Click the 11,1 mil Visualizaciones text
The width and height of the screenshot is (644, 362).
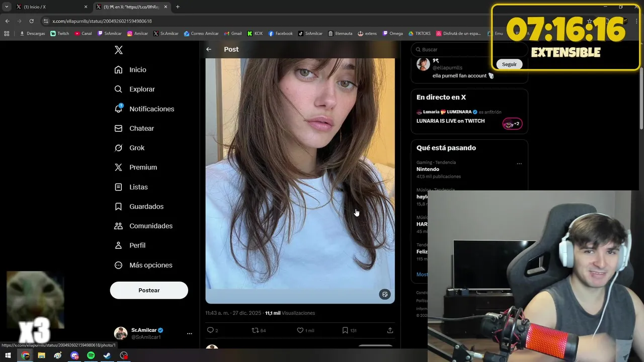(290, 313)
